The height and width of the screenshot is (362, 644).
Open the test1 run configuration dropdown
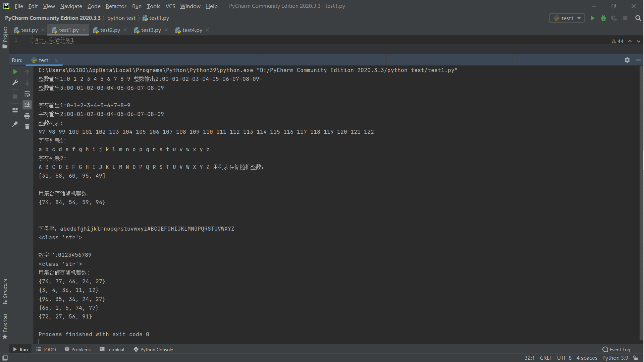[567, 18]
